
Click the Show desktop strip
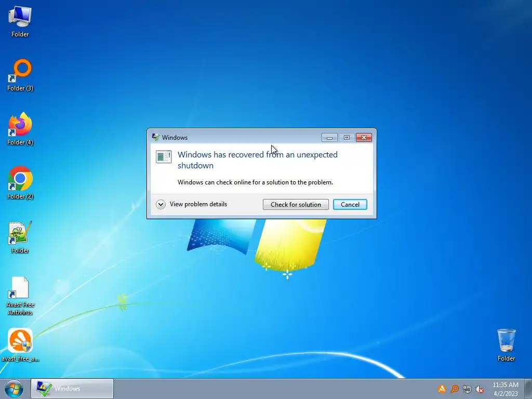528,389
